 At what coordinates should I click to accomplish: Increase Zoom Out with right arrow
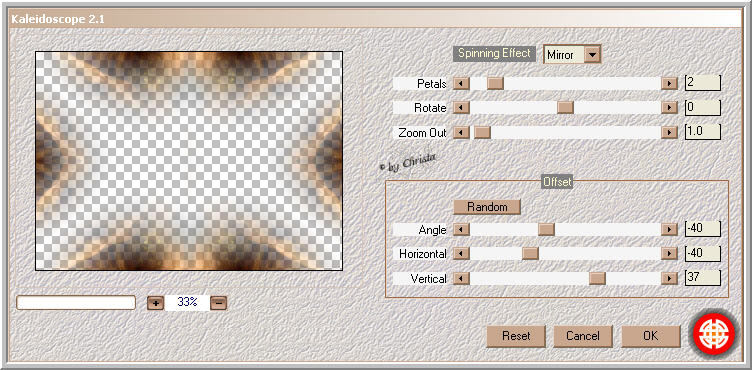click(669, 132)
